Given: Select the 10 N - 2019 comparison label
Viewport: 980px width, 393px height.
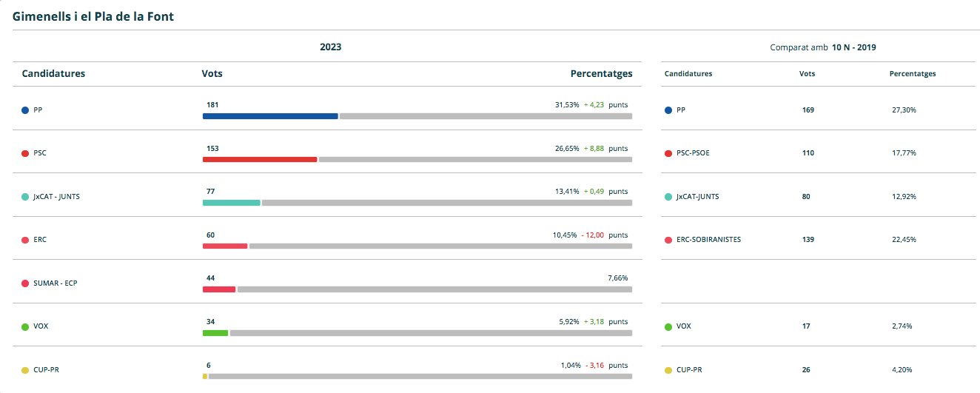Looking at the screenshot, I should click(x=853, y=47).
